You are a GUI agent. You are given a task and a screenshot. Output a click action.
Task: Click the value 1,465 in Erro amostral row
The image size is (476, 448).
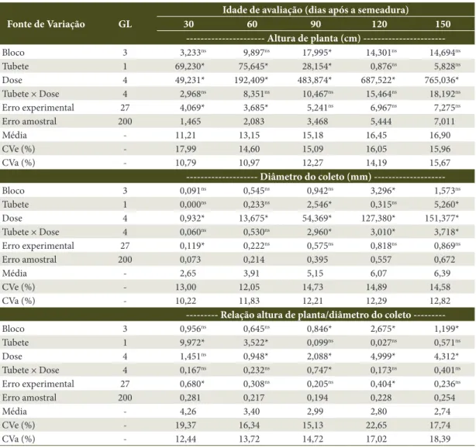(191, 122)
